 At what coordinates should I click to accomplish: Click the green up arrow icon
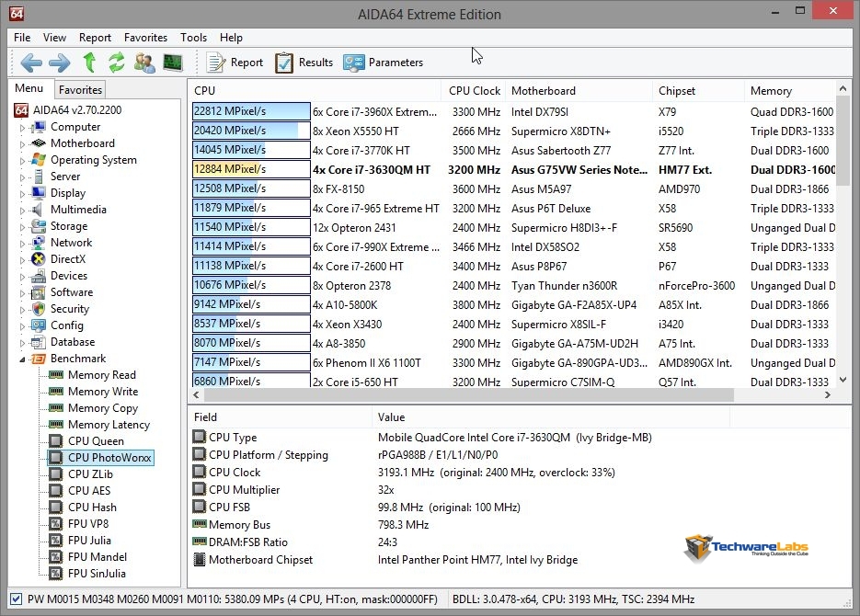[x=89, y=63]
